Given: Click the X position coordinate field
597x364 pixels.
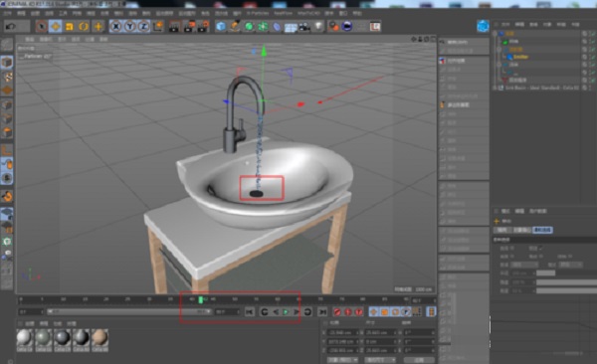Looking at the screenshot, I should (344, 332).
